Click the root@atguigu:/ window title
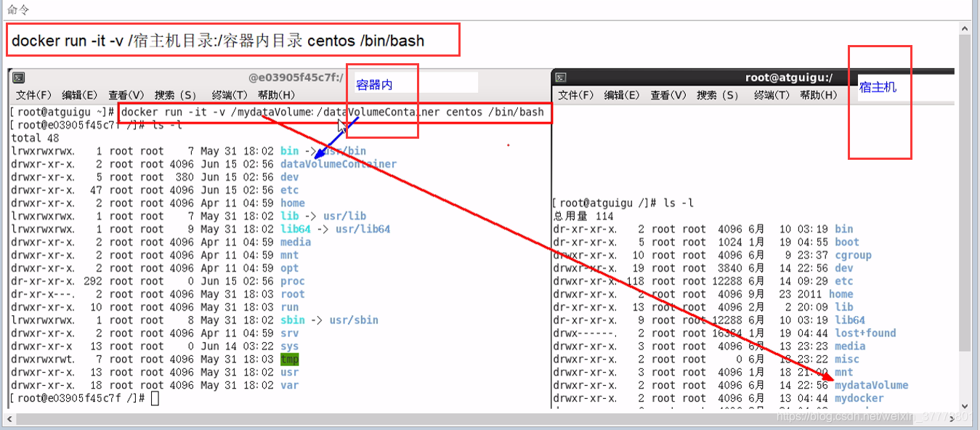The height and width of the screenshot is (430, 980). click(x=789, y=78)
